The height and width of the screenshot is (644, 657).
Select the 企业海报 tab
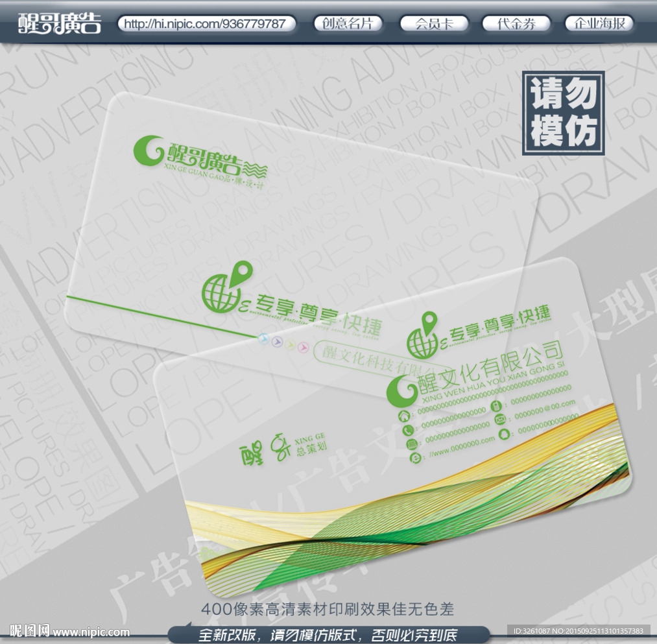pyautogui.click(x=599, y=23)
